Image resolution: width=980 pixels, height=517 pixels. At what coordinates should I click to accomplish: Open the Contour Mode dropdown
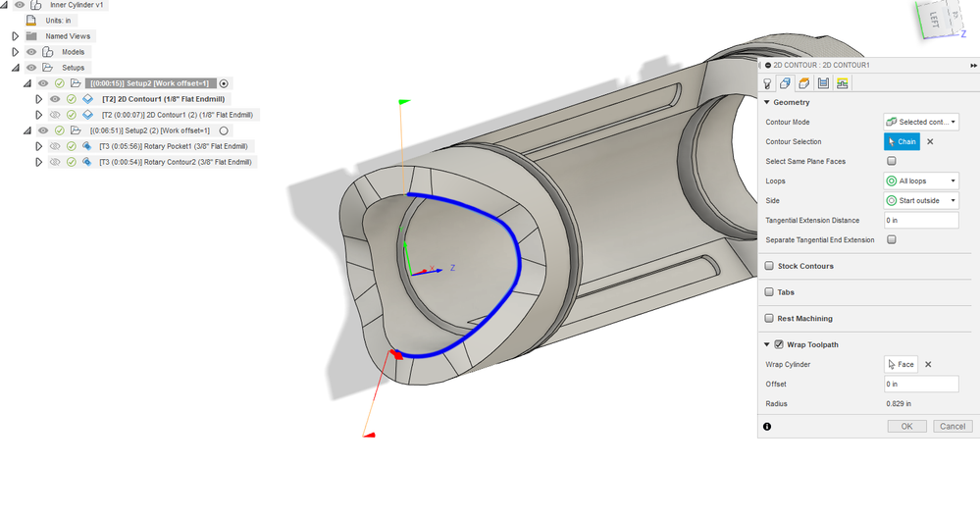920,122
